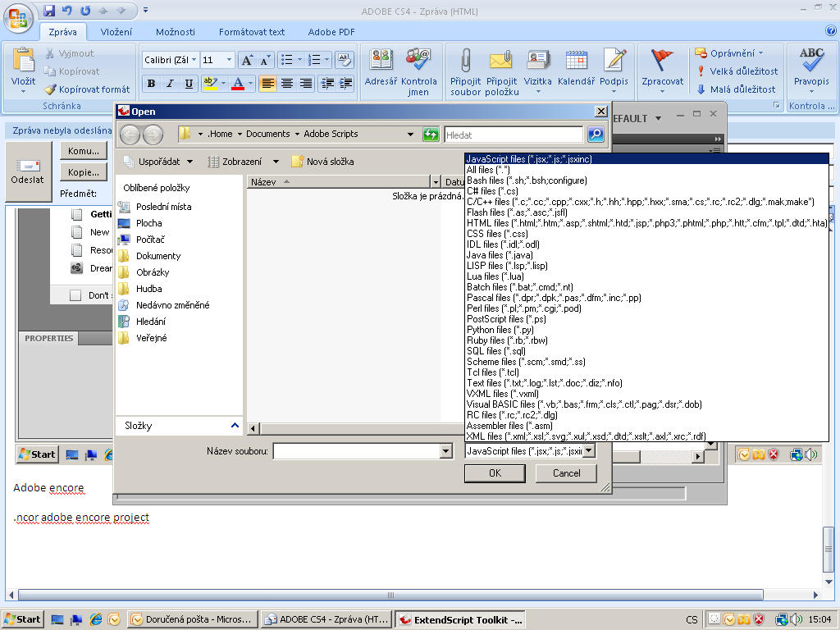
Task: Open the Adresář address book
Action: (381, 67)
